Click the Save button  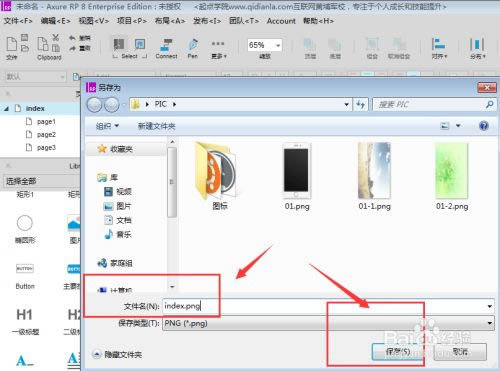398,351
